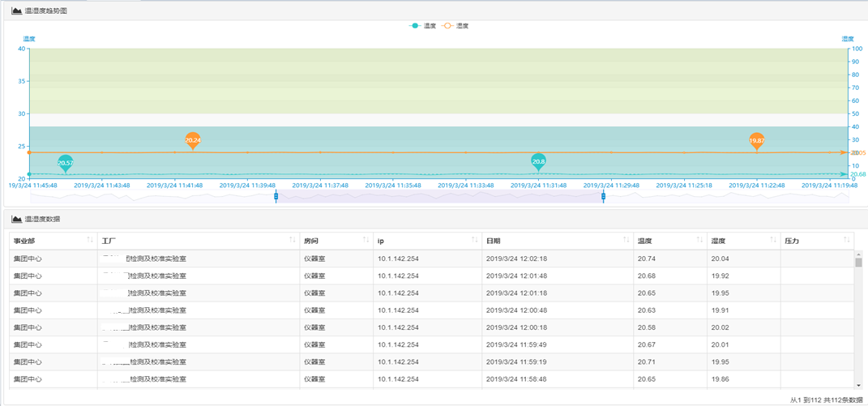Sort table by 工厂 column arrows
The width and height of the screenshot is (868, 406).
(293, 241)
